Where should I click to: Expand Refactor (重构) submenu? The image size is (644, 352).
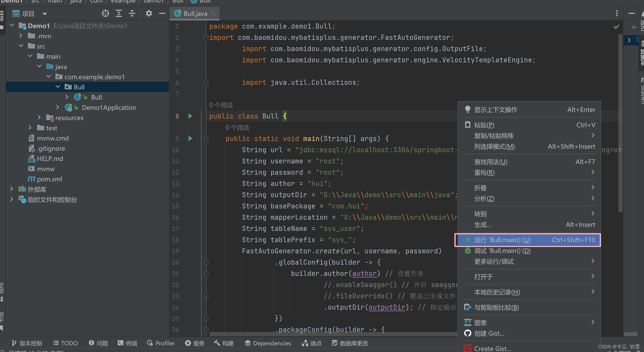pyautogui.click(x=529, y=173)
